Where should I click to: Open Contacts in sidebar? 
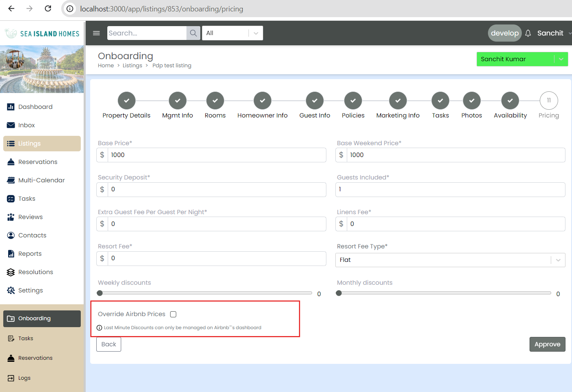pos(42,235)
